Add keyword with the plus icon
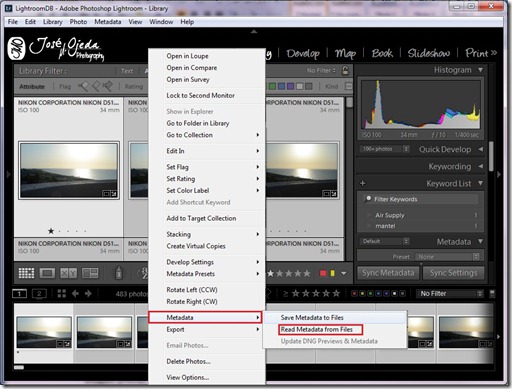 [x=363, y=183]
